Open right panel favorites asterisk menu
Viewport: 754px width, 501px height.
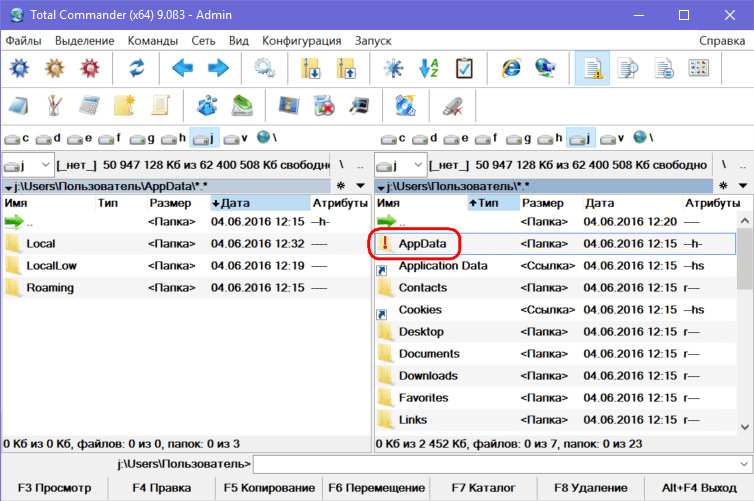pyautogui.click(x=723, y=186)
